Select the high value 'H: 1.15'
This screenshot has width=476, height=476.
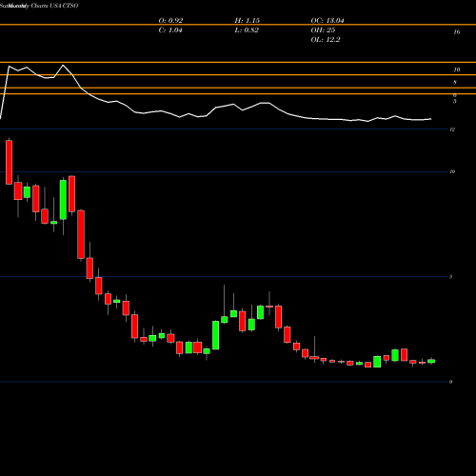tap(248, 20)
